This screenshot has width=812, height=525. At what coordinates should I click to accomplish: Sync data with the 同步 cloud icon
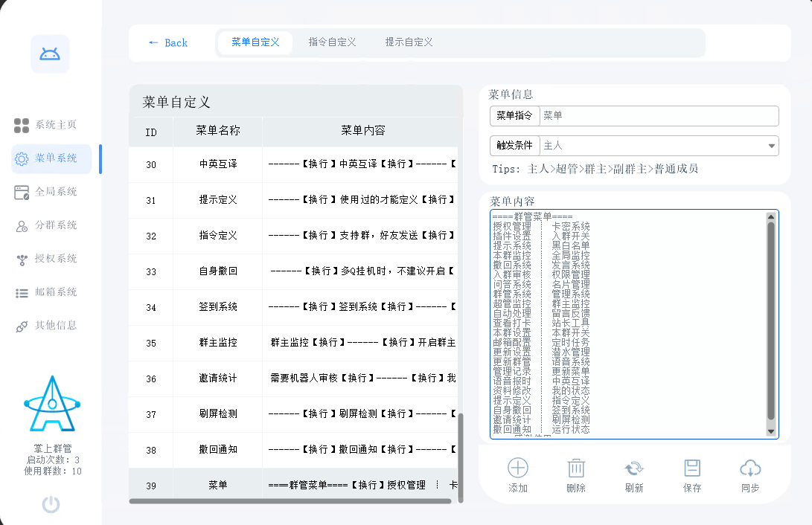coord(750,474)
